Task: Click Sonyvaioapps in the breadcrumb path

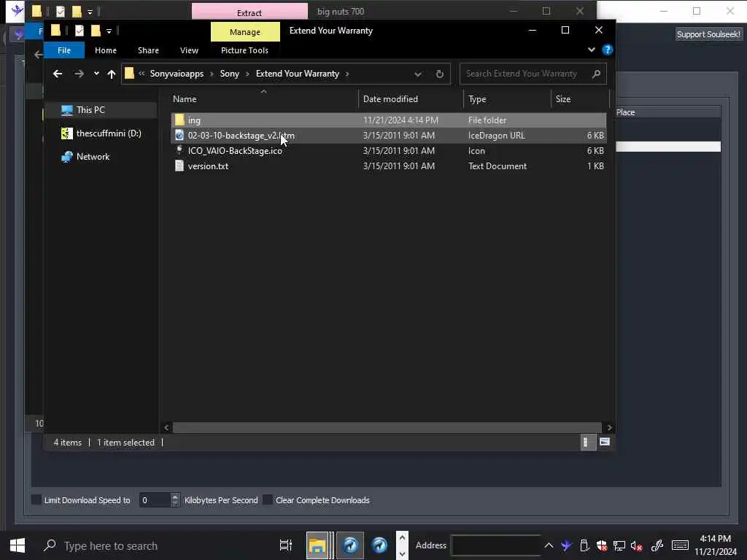Action: coord(177,74)
